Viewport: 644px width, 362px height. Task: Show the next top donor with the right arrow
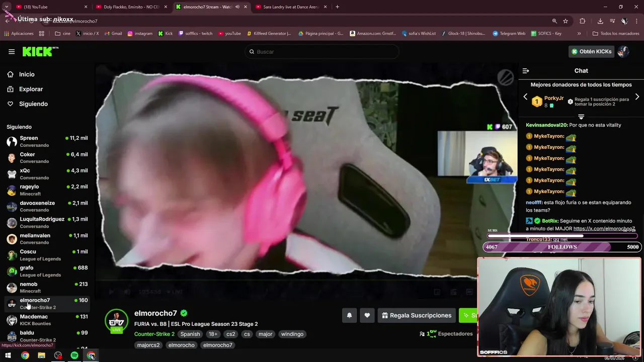637,97
